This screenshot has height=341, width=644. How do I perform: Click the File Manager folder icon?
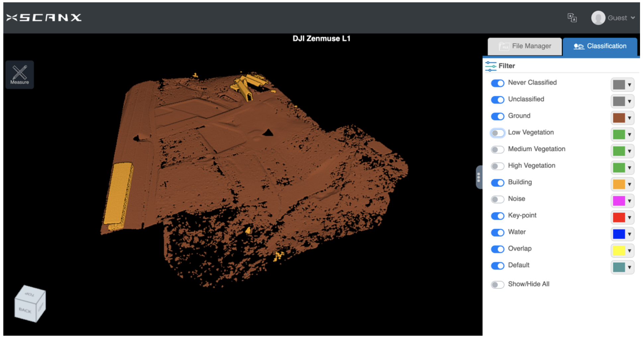coord(504,46)
